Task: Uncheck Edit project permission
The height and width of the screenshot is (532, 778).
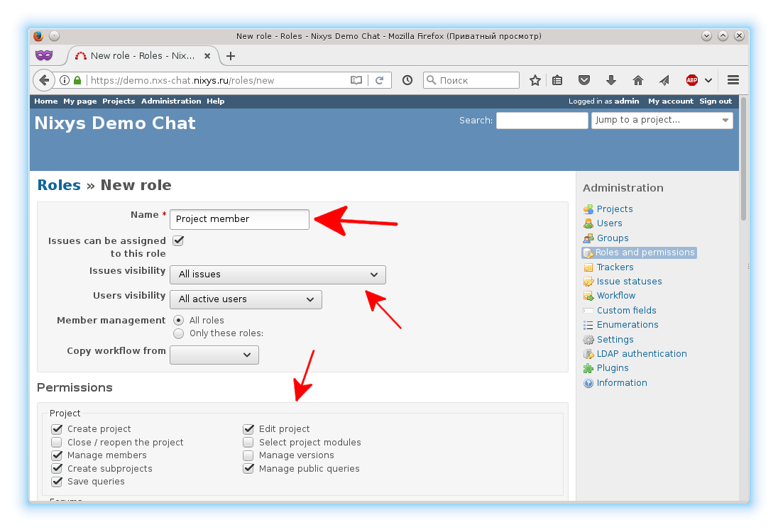Action: (x=248, y=429)
